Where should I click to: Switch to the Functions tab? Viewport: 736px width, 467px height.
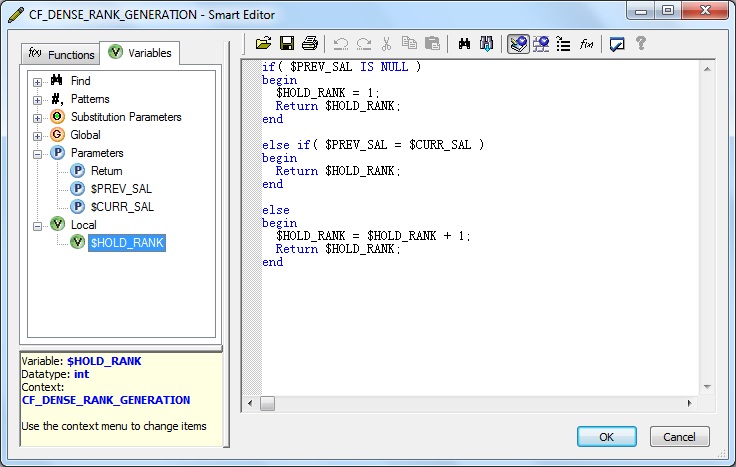61,54
